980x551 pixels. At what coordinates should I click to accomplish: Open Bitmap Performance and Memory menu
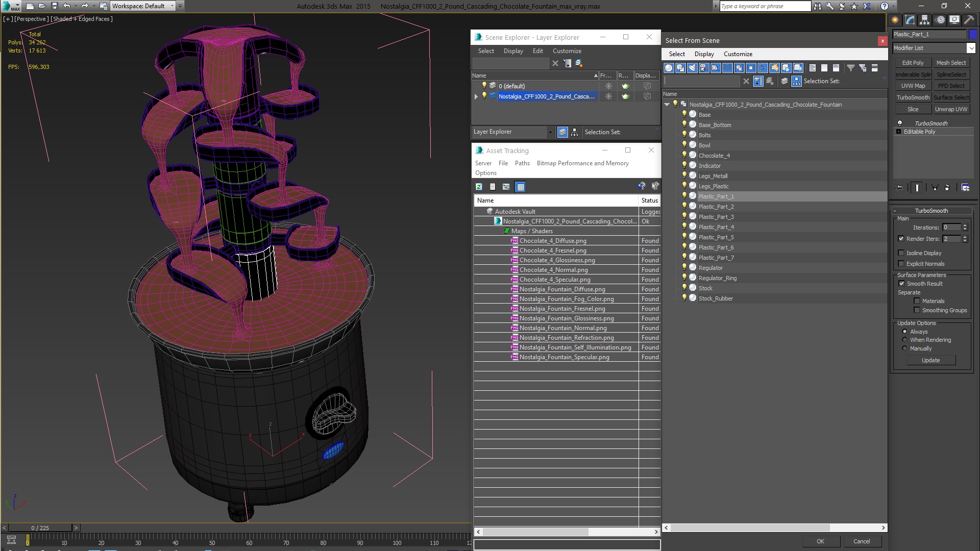tap(582, 163)
